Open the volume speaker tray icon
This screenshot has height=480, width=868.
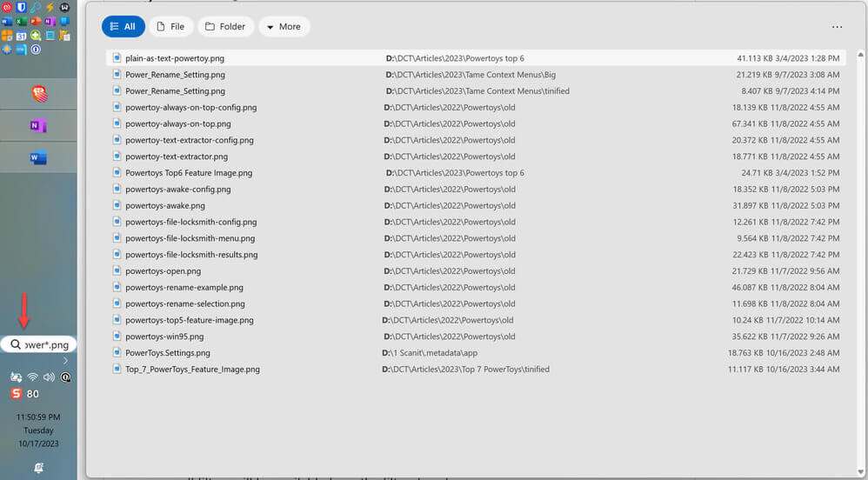pyautogui.click(x=49, y=377)
